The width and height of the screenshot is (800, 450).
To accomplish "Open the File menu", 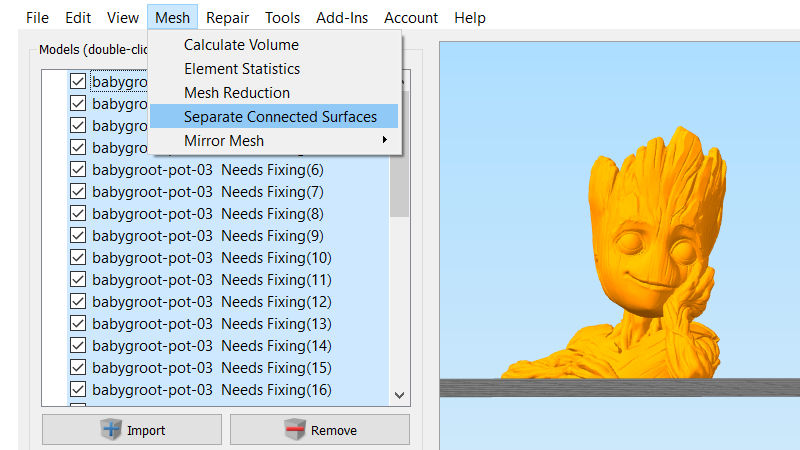I will coord(37,18).
